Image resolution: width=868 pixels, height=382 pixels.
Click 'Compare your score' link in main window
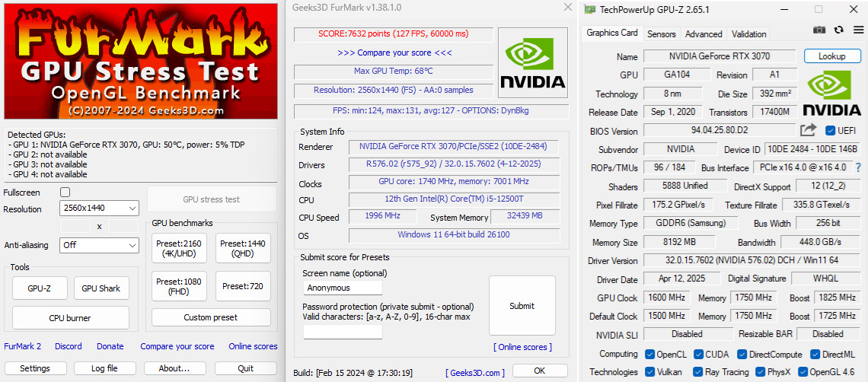[177, 346]
